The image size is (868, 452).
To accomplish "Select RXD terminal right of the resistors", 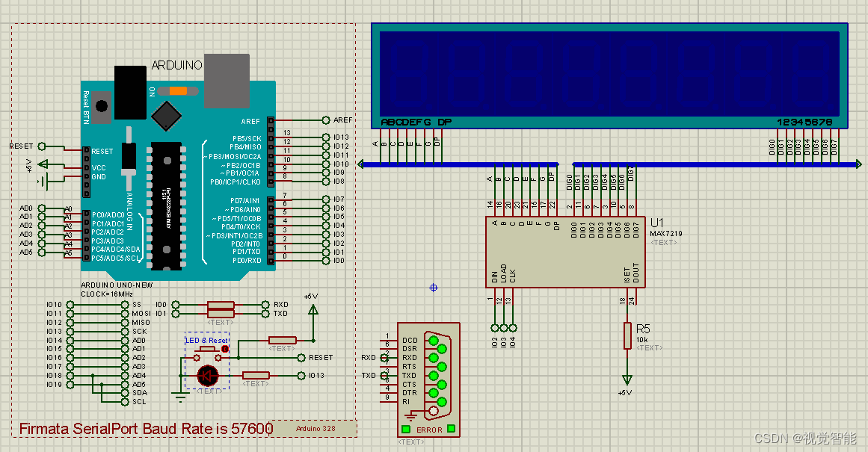I will pos(265,305).
